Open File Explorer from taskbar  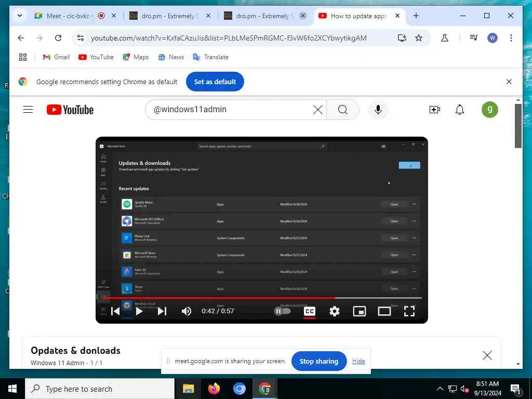tap(188, 389)
